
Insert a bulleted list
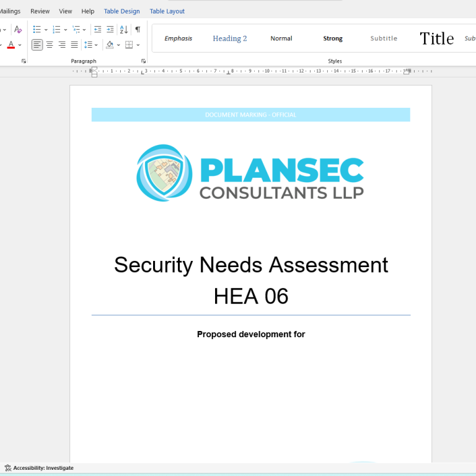[x=37, y=30]
